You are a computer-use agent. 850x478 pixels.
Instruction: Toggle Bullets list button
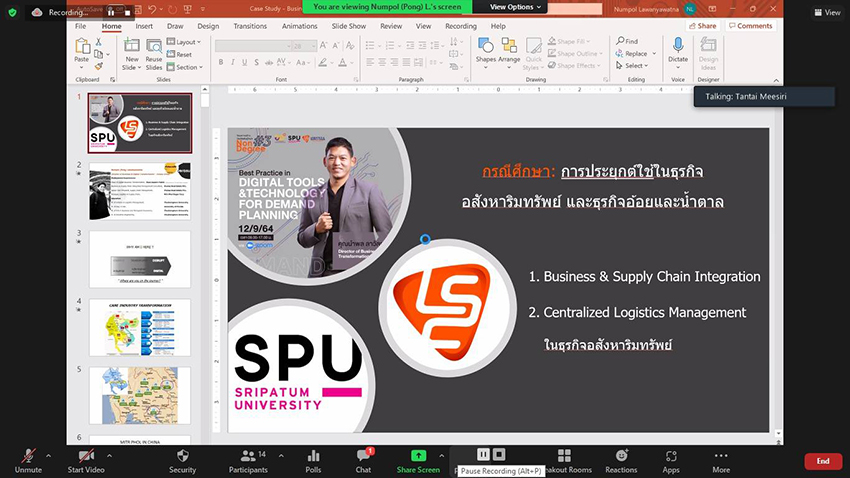372,46
